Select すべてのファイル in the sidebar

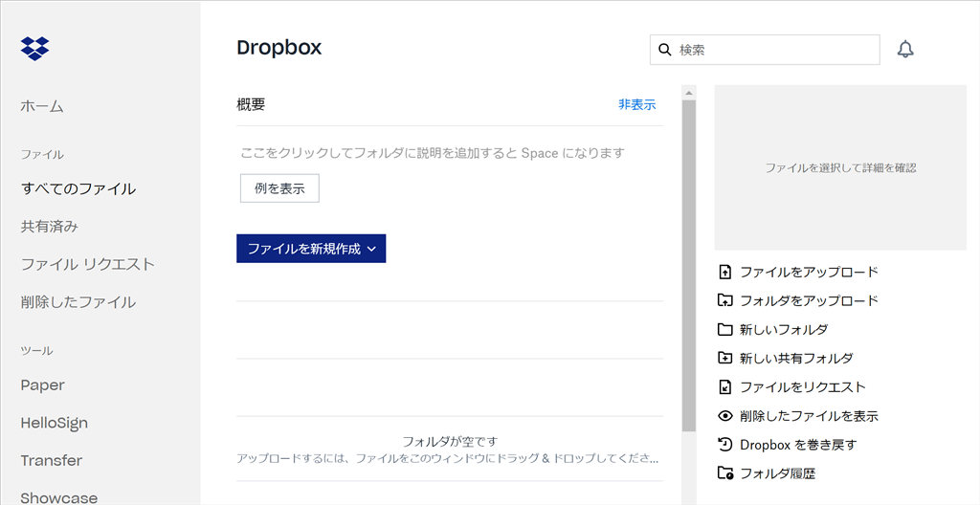[78, 188]
